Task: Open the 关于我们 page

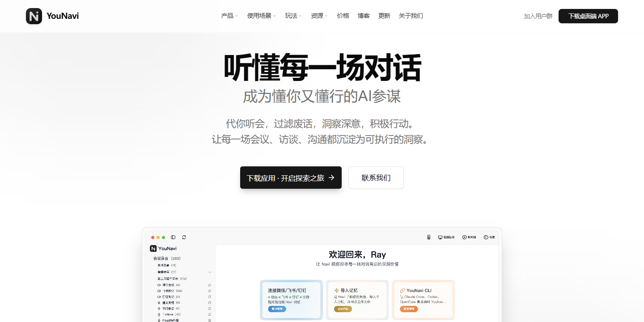Action: pos(411,16)
